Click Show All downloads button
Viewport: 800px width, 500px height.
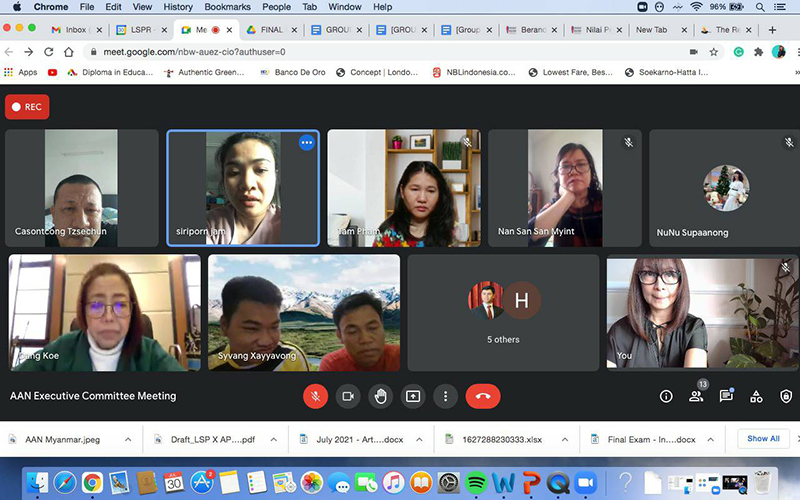(x=763, y=439)
